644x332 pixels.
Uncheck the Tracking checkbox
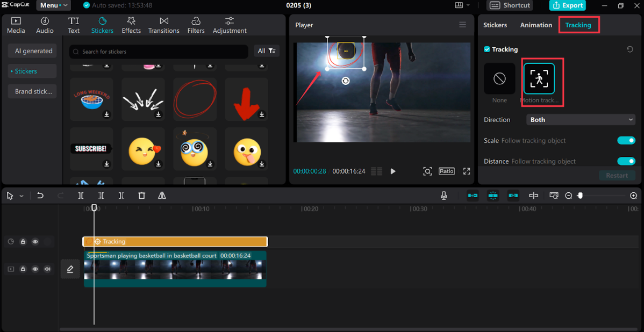coord(487,49)
